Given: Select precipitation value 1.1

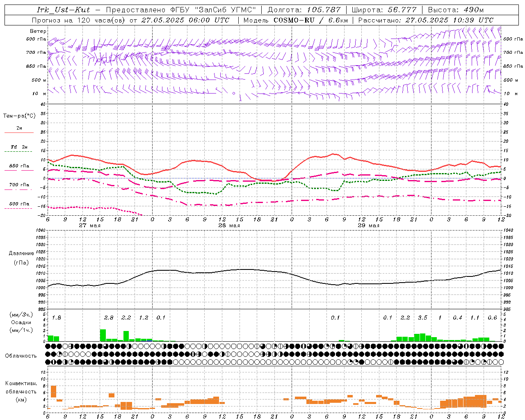Looking at the screenshot, I should 475,318.
